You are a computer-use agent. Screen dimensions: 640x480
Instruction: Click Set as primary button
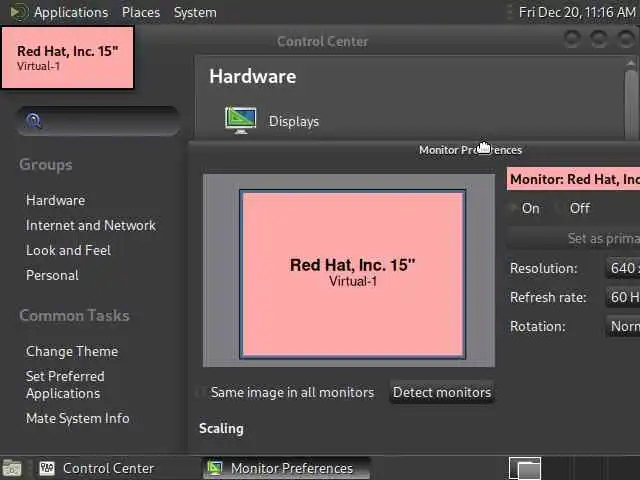point(573,238)
